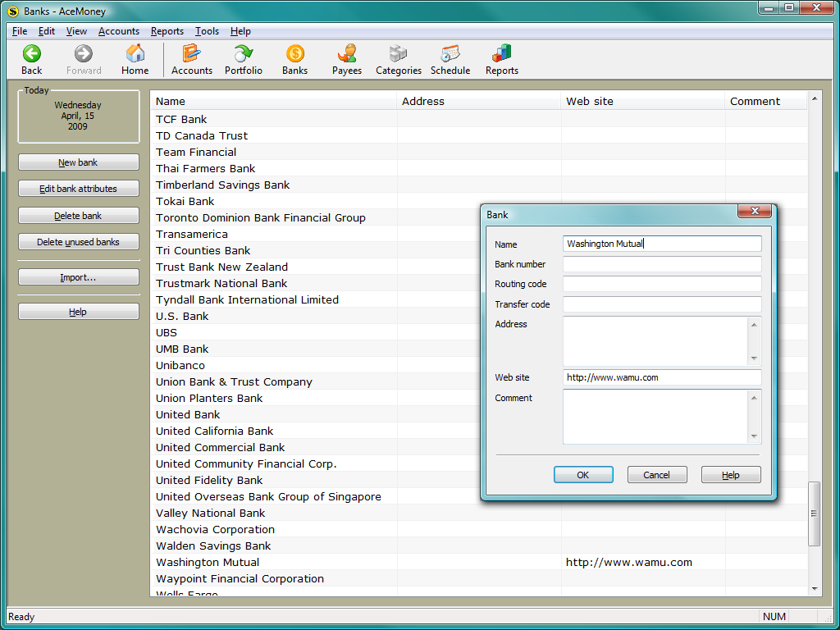Click the Import... button
Image resolution: width=840 pixels, height=630 pixels.
[x=79, y=277]
